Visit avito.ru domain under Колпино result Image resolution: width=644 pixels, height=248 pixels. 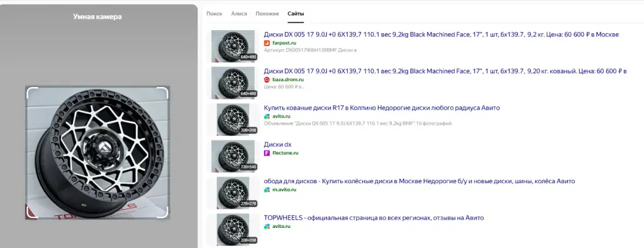tap(281, 116)
